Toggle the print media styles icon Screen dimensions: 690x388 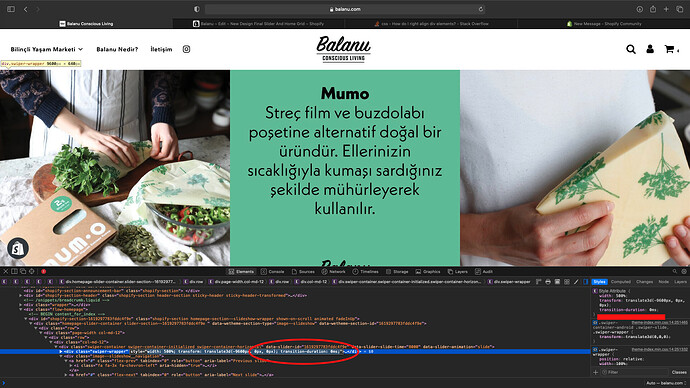click(x=548, y=282)
